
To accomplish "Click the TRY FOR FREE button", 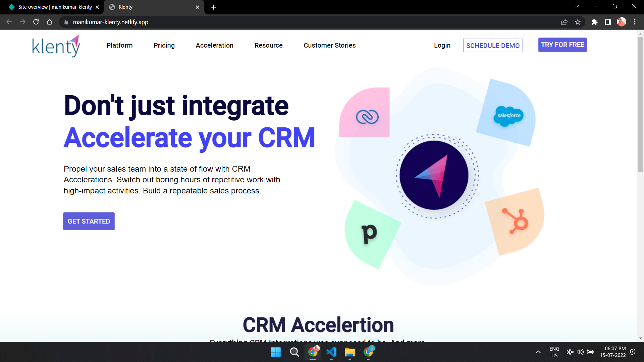I will (562, 45).
